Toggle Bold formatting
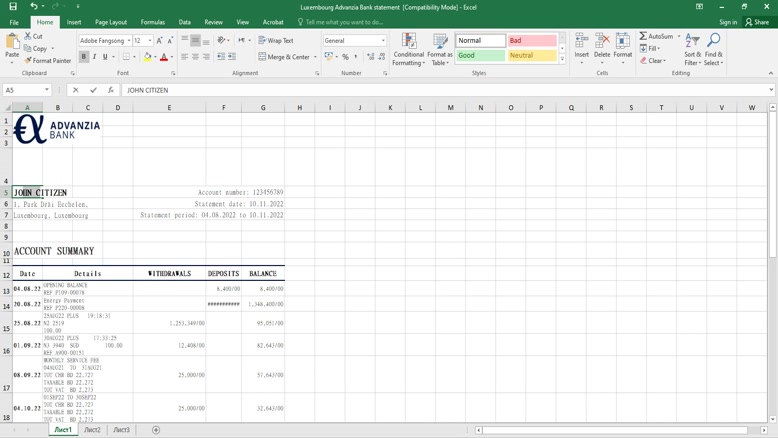This screenshot has height=438, width=778. [x=84, y=57]
